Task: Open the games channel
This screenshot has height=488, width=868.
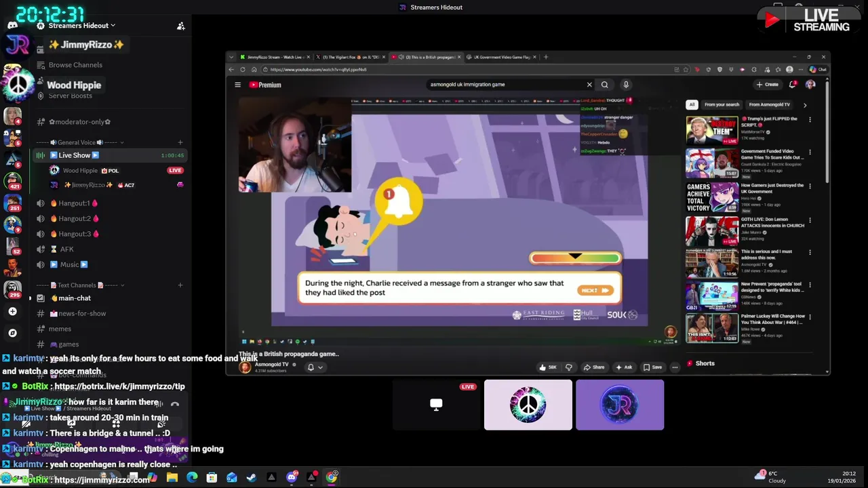Action: coord(68,344)
